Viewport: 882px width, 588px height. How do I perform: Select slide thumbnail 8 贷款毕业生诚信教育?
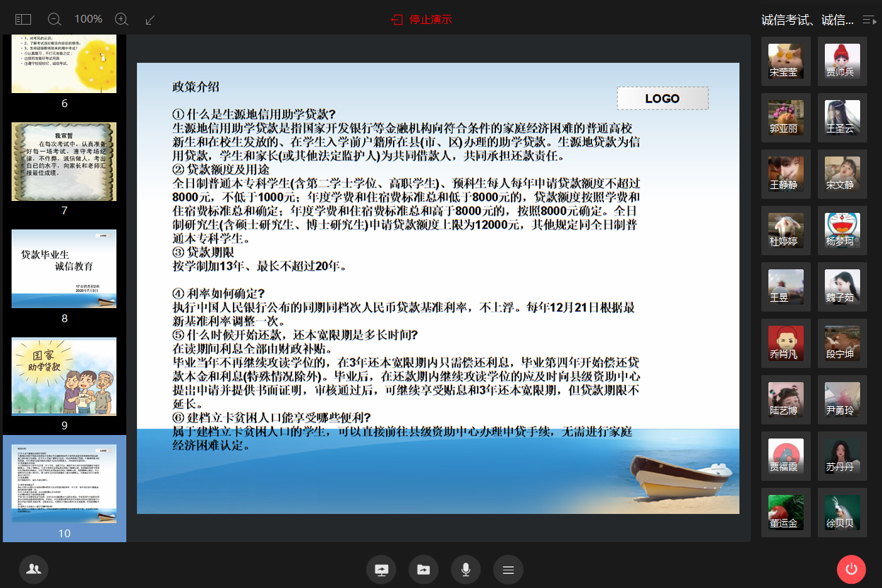click(64, 269)
